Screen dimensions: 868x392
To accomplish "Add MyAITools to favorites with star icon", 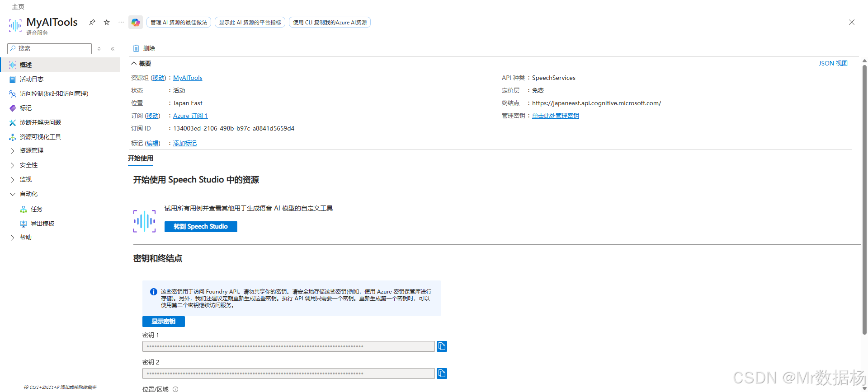I will click(107, 22).
